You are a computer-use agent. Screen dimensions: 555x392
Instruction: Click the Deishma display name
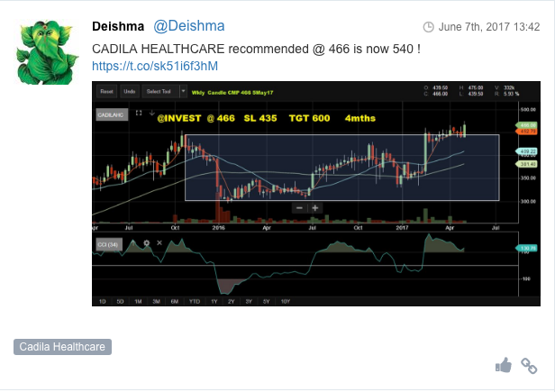pyautogui.click(x=118, y=26)
